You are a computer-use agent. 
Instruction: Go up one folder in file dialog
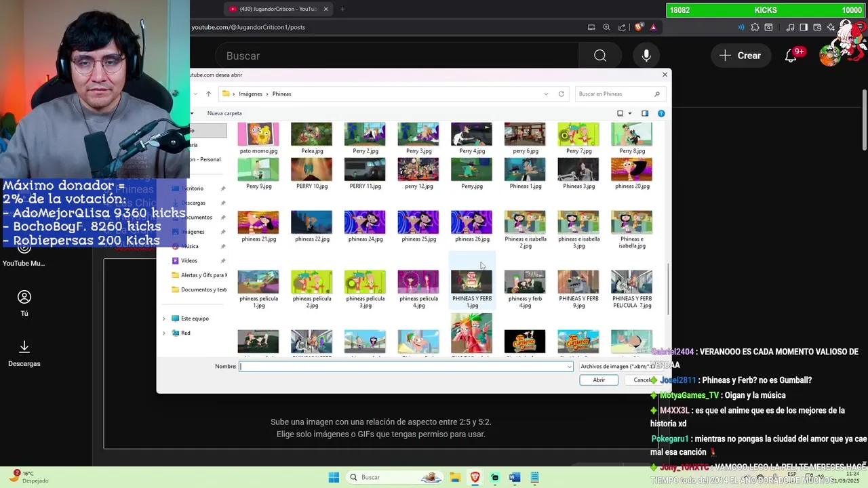pyautogui.click(x=208, y=94)
